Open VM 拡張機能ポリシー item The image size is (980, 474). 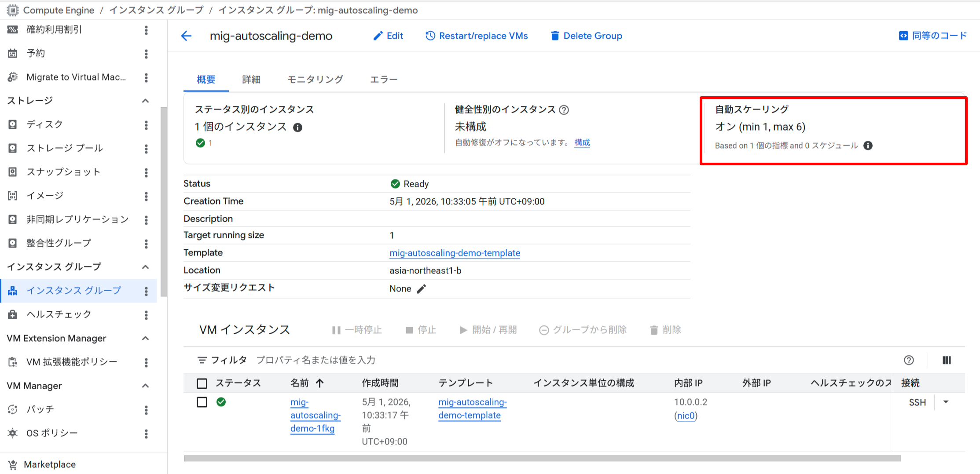pyautogui.click(x=72, y=362)
